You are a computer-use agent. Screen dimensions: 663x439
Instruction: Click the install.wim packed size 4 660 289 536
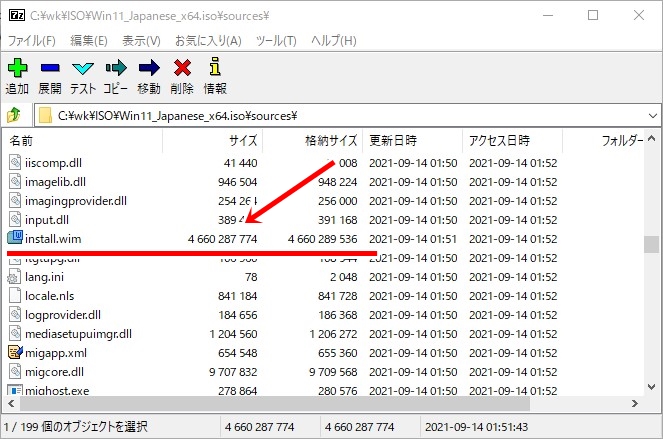(323, 239)
